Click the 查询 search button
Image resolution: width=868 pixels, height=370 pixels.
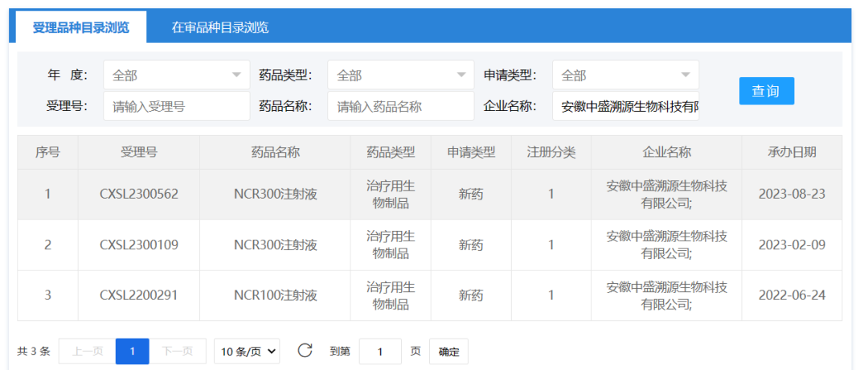point(766,91)
